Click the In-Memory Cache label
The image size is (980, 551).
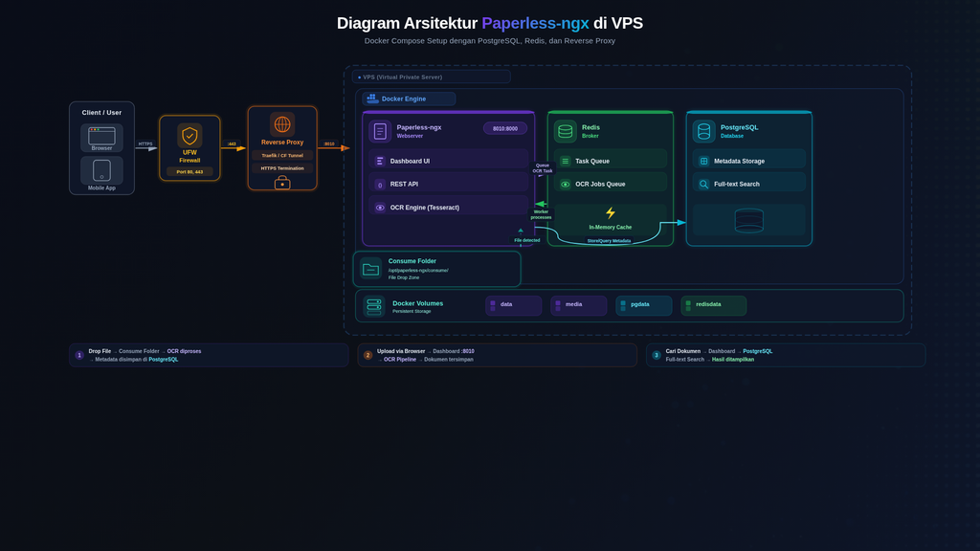611,228
